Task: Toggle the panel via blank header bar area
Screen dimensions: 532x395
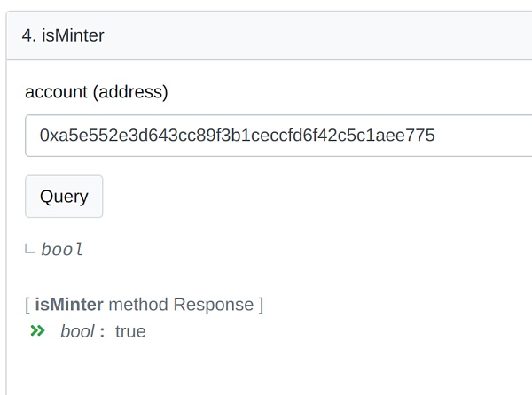Action: click(x=319, y=35)
